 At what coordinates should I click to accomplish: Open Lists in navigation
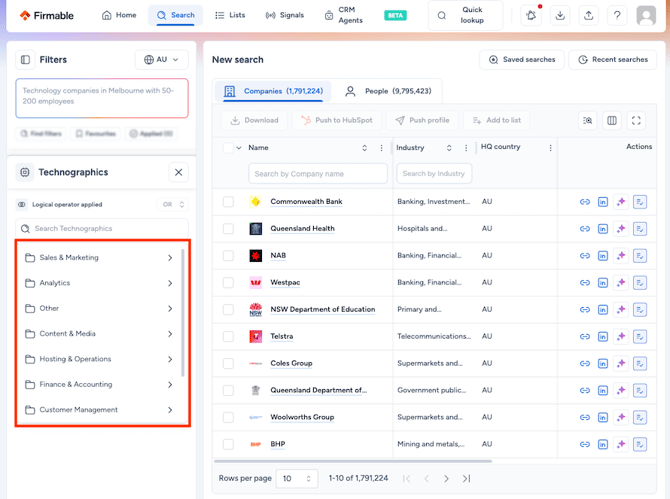point(230,15)
